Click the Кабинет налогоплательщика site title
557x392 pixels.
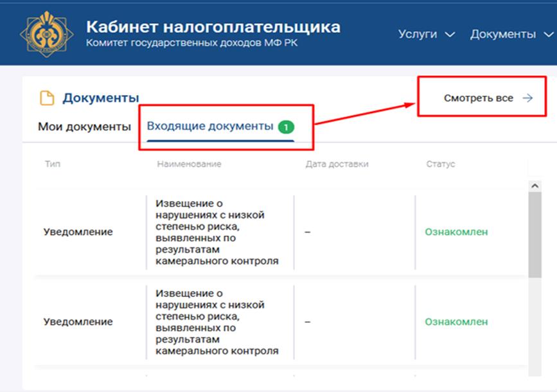(213, 27)
